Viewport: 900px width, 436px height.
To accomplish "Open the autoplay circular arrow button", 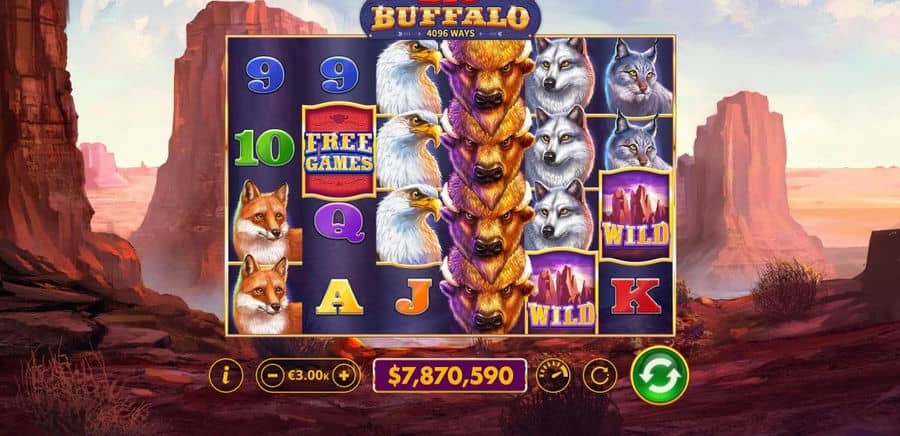I will pos(600,376).
